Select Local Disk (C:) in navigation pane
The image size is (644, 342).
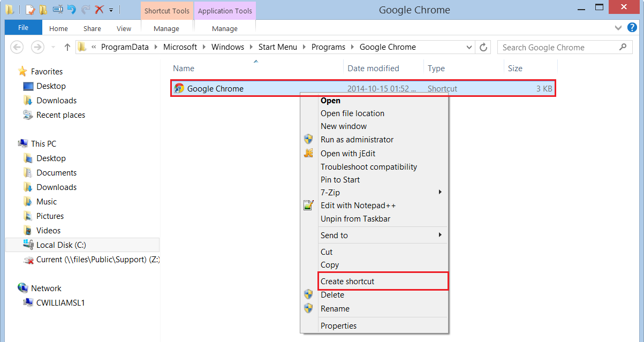pos(61,245)
